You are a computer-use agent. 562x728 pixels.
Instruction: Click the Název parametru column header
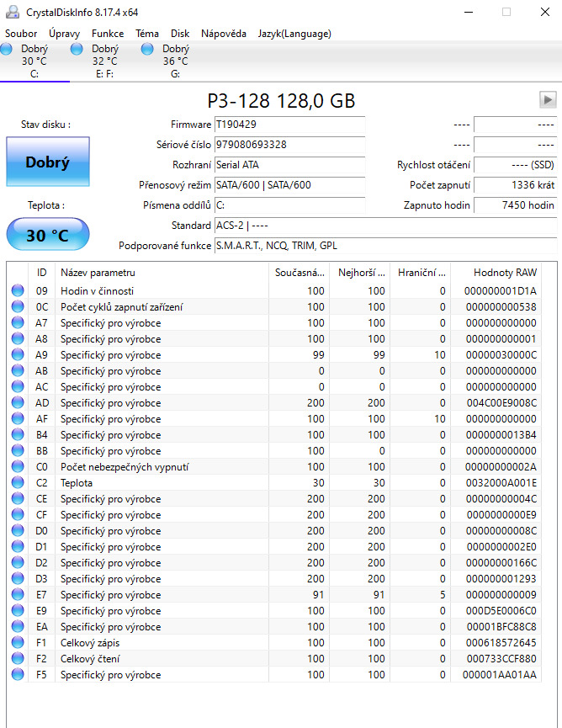tap(98, 273)
